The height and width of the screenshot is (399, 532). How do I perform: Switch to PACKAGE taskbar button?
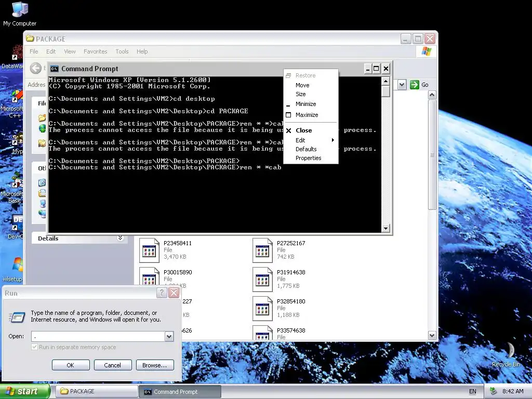(96, 391)
